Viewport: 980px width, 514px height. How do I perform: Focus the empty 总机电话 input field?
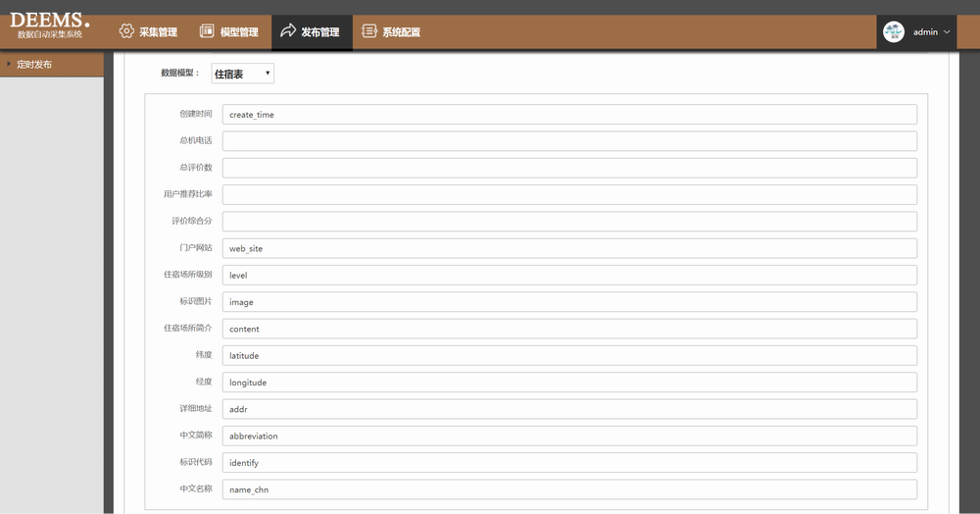(569, 141)
